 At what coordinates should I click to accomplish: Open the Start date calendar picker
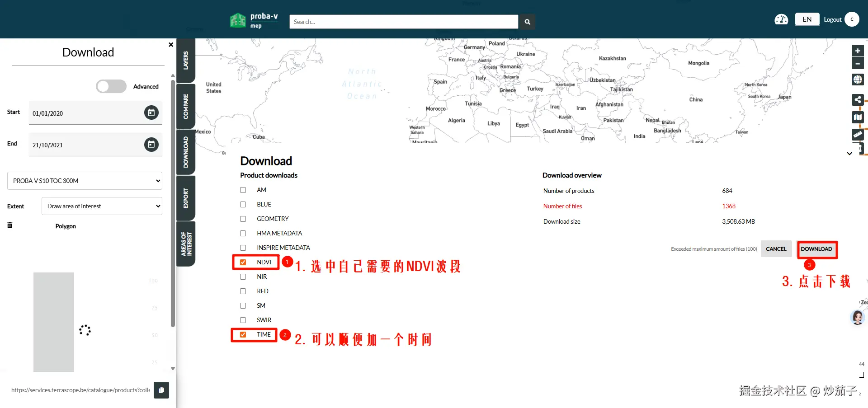pos(151,113)
